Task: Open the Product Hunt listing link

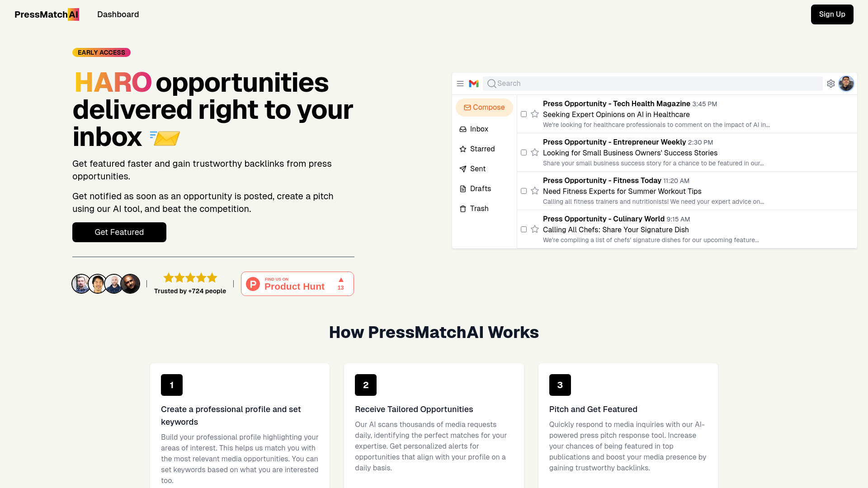Action: pyautogui.click(x=297, y=284)
